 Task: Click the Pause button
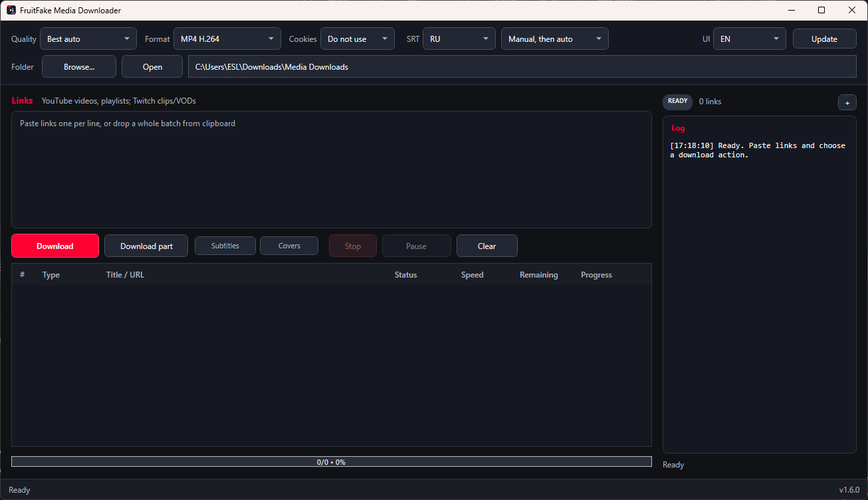click(x=417, y=246)
